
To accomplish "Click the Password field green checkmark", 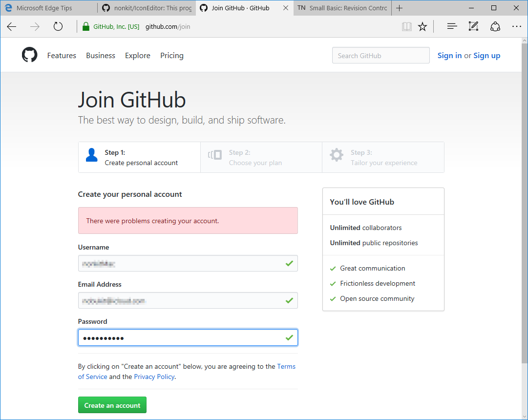I will click(289, 337).
